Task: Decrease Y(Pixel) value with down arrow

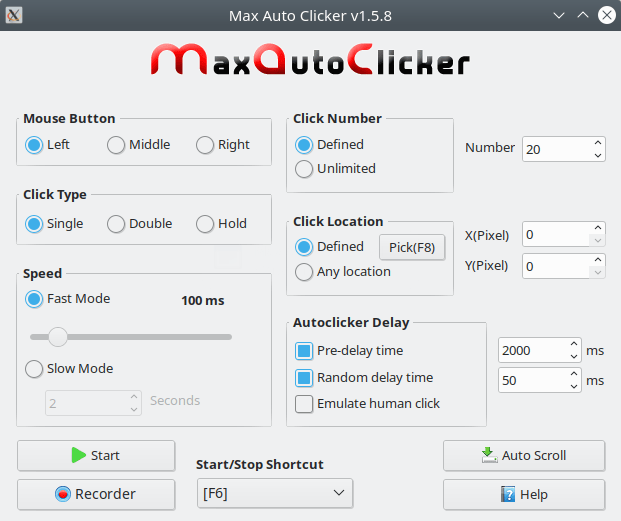Action: tap(598, 272)
